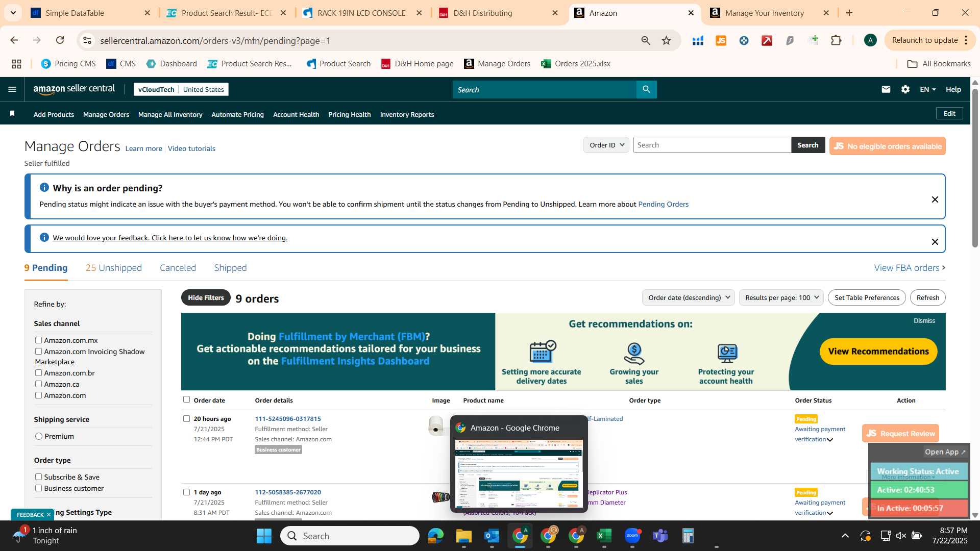Screen dimensions: 980x551
Task: Select all orders via header checkbox
Action: point(186,399)
